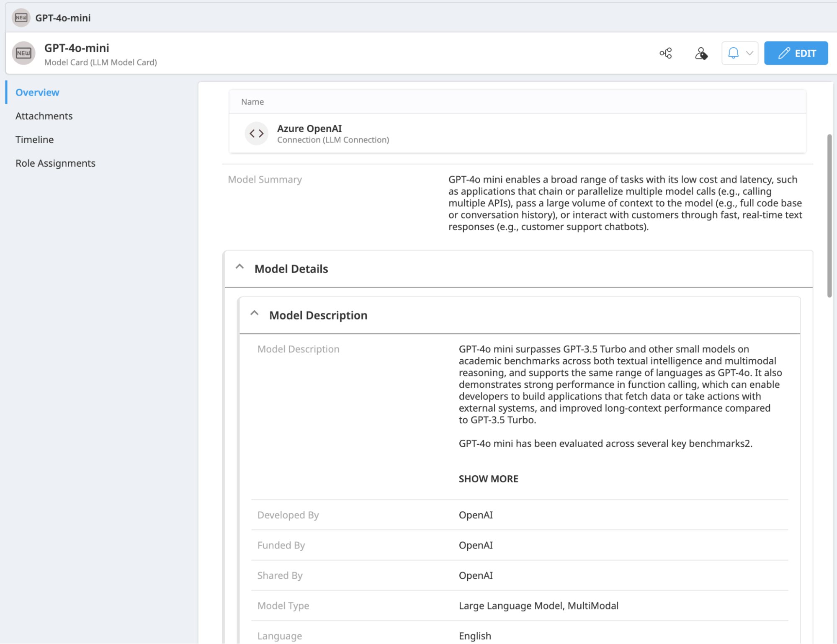Open the Azure OpenAI connection link

[309, 128]
